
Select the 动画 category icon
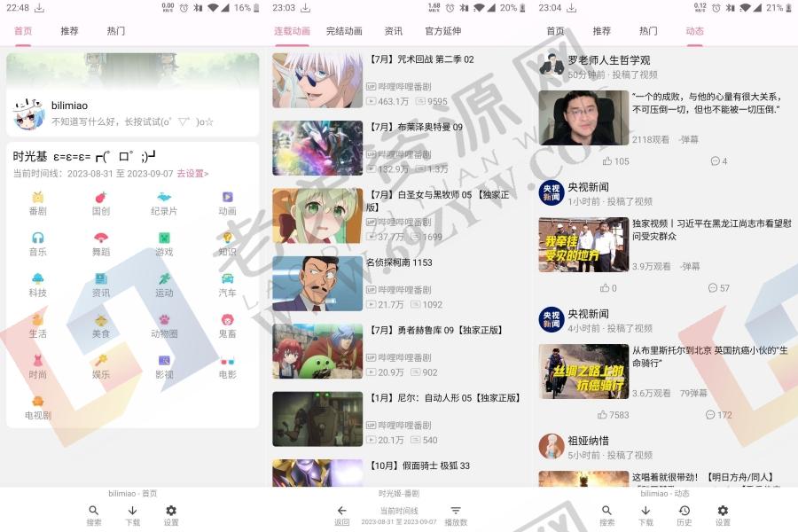(x=227, y=197)
